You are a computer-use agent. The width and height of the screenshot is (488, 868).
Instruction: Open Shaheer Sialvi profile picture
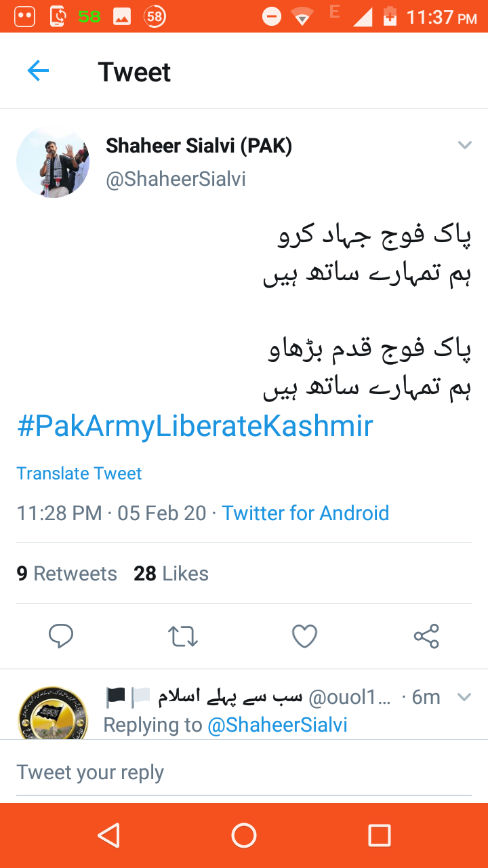click(53, 161)
